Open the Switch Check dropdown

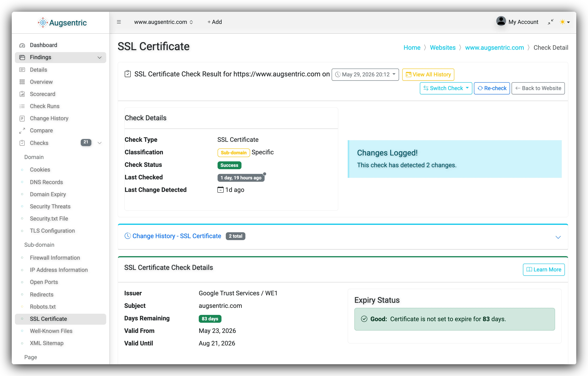point(446,88)
